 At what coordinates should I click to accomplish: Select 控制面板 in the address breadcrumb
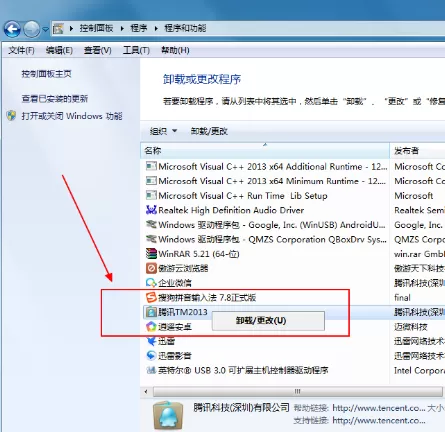click(x=96, y=28)
